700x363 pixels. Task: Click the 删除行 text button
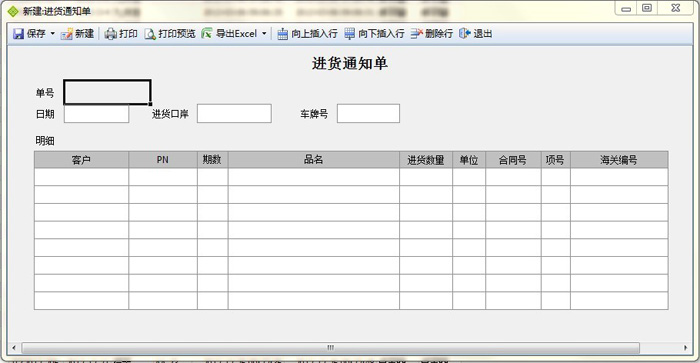pos(439,33)
